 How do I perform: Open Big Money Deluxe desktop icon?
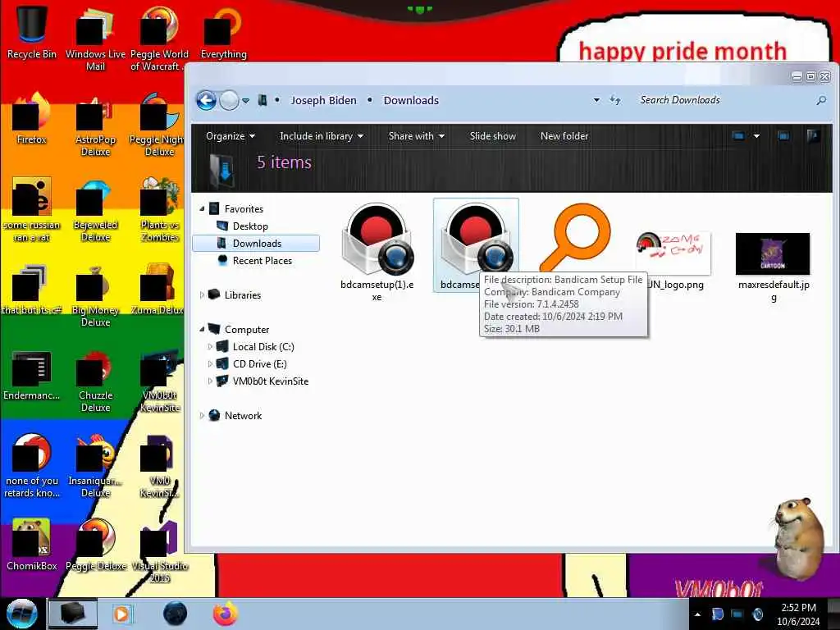(95, 295)
